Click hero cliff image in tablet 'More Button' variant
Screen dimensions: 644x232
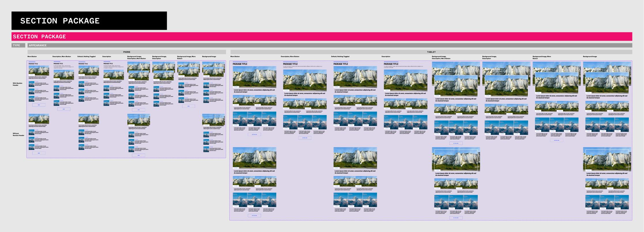pyautogui.click(x=254, y=77)
